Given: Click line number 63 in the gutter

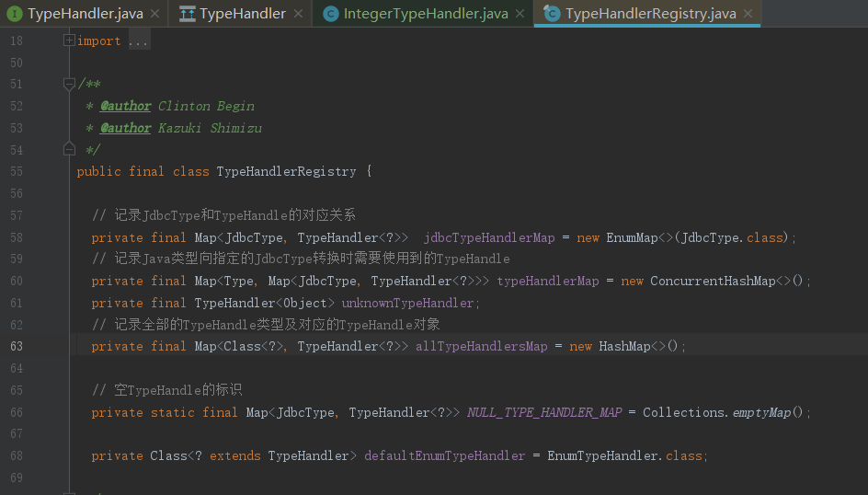Looking at the screenshot, I should pyautogui.click(x=17, y=347).
